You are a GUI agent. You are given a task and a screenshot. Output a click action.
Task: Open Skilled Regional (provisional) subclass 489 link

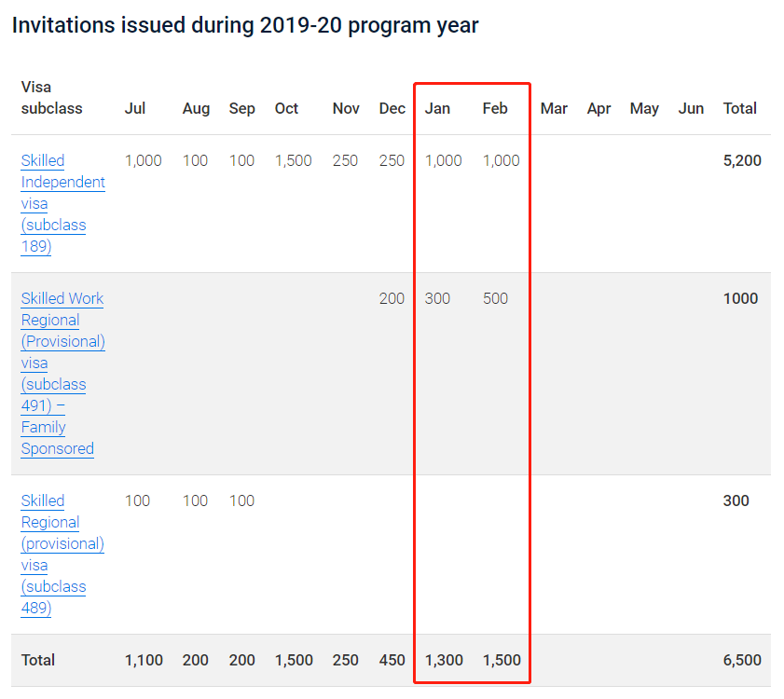click(62, 554)
